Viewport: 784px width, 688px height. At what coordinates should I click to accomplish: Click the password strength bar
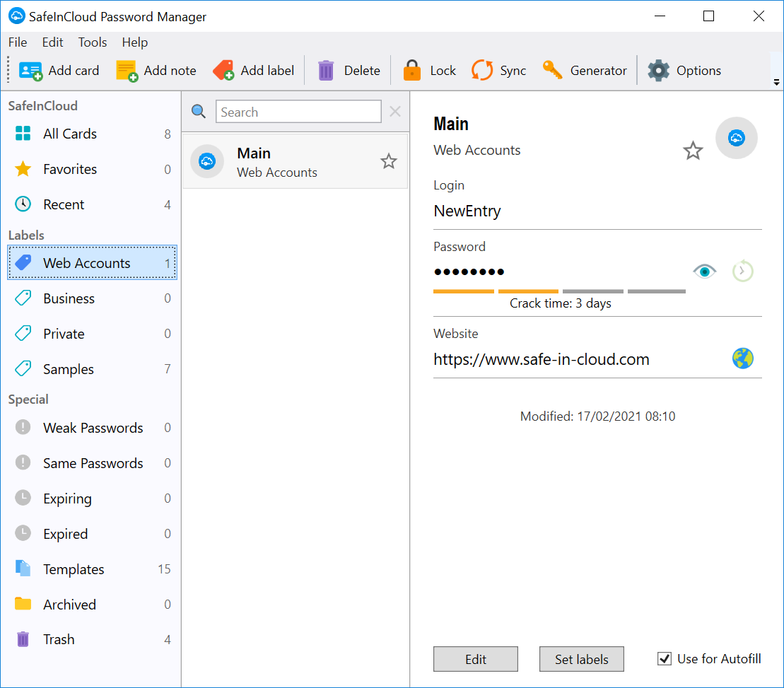point(559,291)
